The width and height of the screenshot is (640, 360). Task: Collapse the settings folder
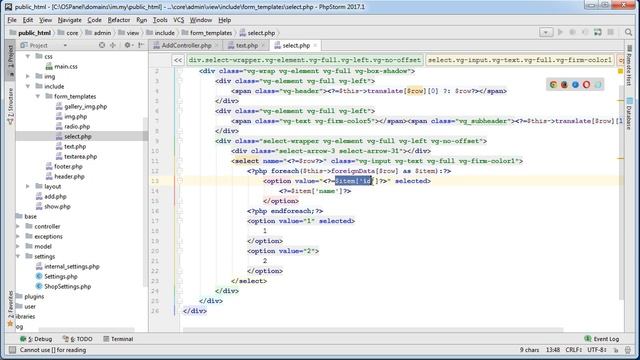[18, 256]
